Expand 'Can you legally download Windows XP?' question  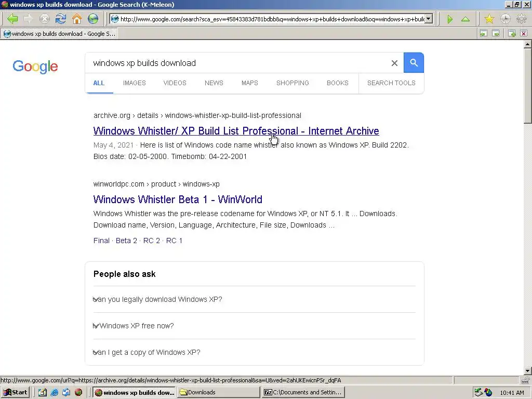pyautogui.click(x=255, y=299)
